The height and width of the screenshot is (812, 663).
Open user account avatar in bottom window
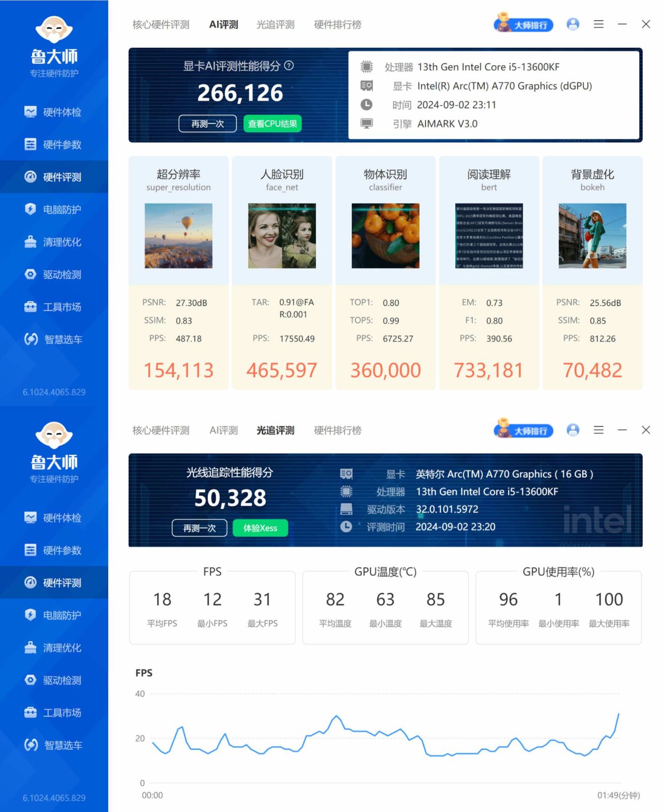(573, 430)
